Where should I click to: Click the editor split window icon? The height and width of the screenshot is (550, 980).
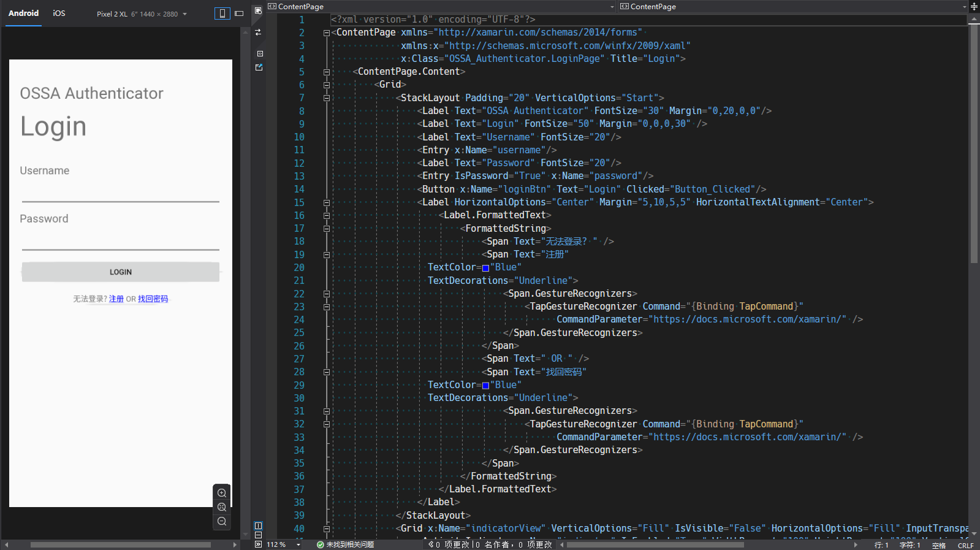point(974,7)
